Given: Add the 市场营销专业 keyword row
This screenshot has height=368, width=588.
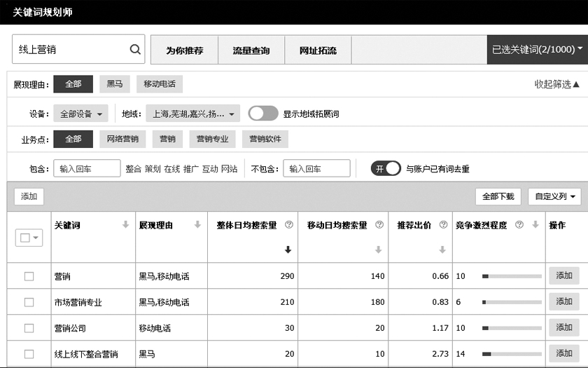Looking at the screenshot, I should [564, 301].
